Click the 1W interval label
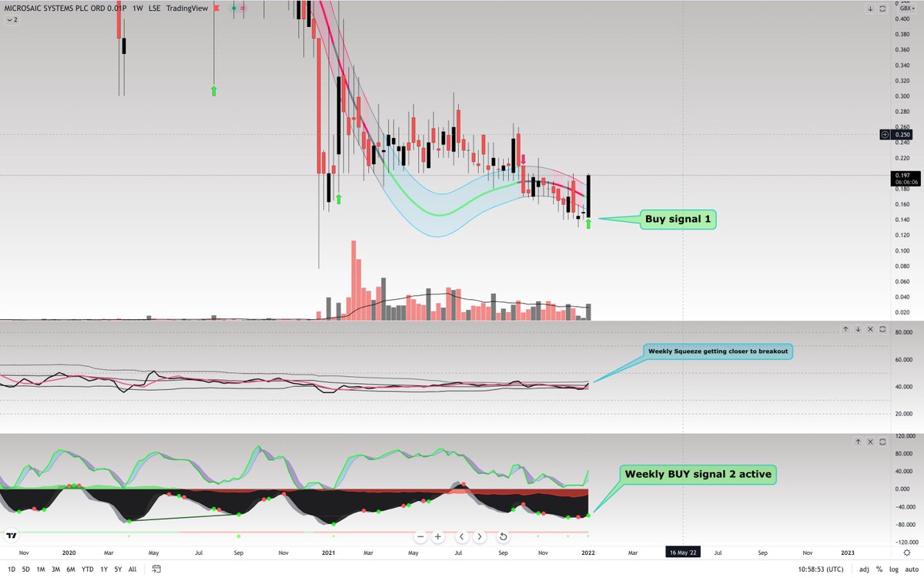 click(x=136, y=8)
